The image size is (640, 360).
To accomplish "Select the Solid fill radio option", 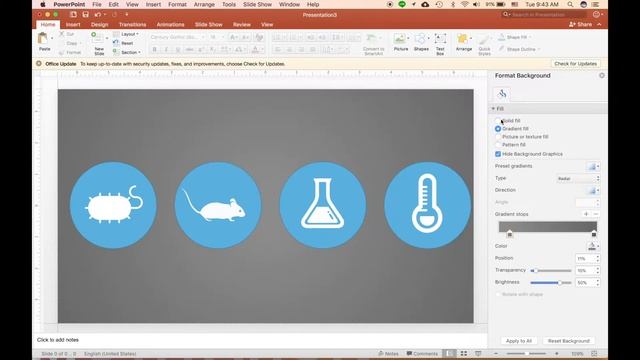I will point(498,121).
